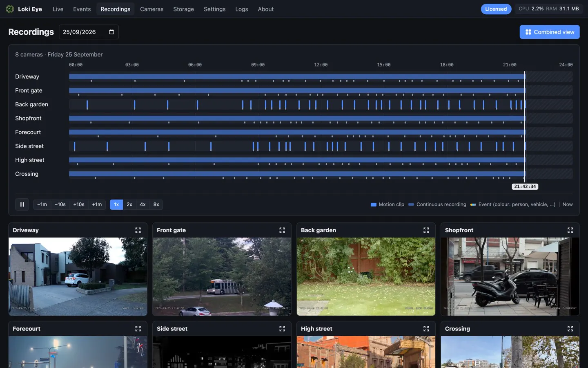Open the Front gate camera video thumbnail
588x368 pixels.
[222, 276]
